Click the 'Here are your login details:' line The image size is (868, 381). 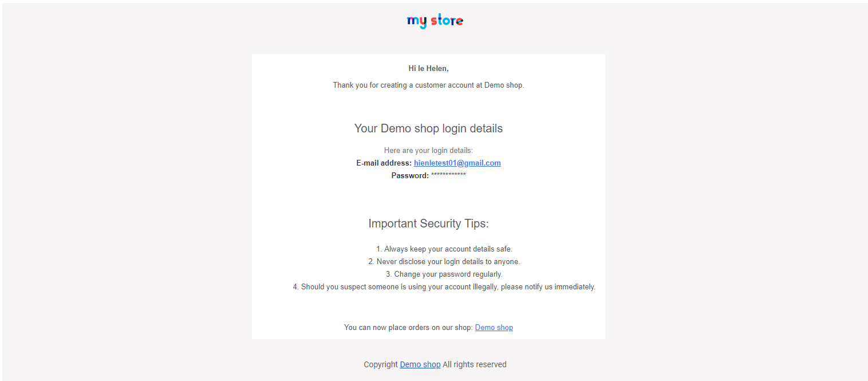(x=428, y=151)
